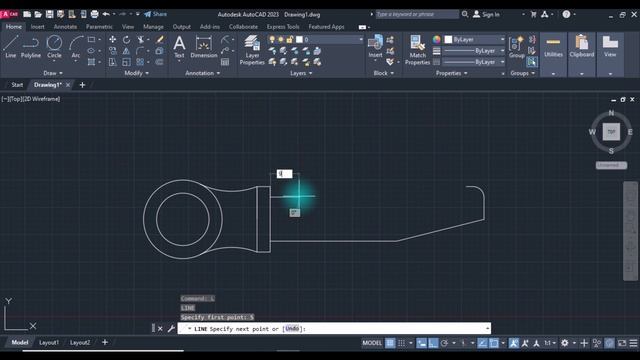Image resolution: width=640 pixels, height=360 pixels.
Task: Open the Annotate ribbon tab
Action: (65, 27)
